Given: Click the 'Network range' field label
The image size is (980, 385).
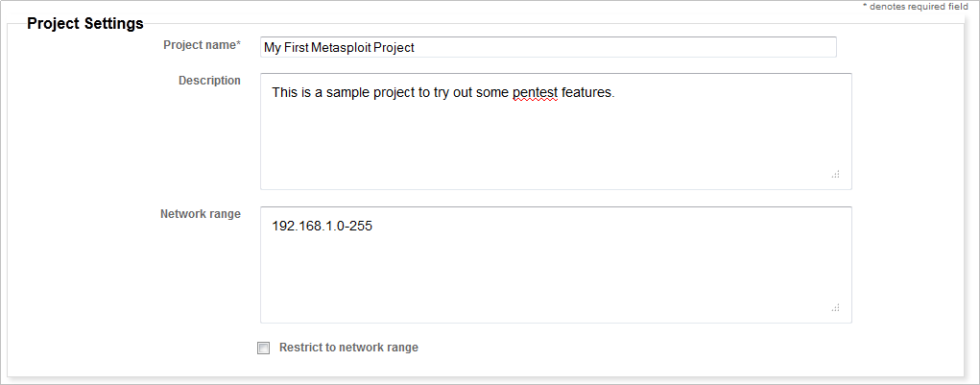Looking at the screenshot, I should (x=200, y=214).
